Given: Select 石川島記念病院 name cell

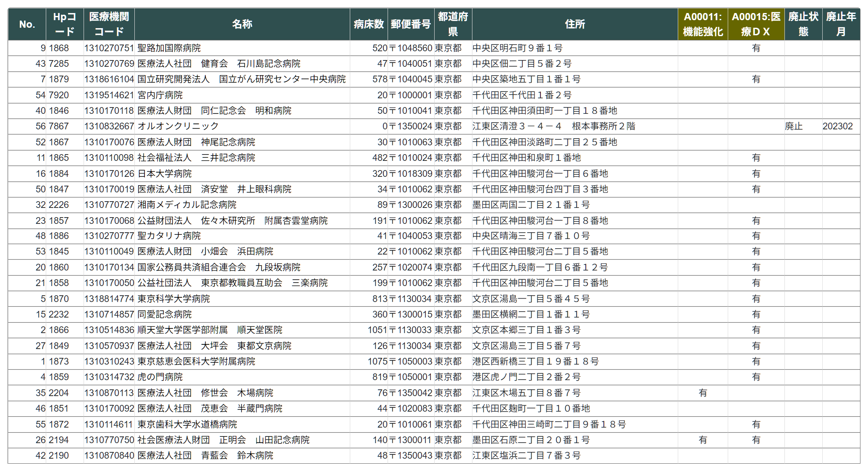Looking at the screenshot, I should (x=242, y=64).
